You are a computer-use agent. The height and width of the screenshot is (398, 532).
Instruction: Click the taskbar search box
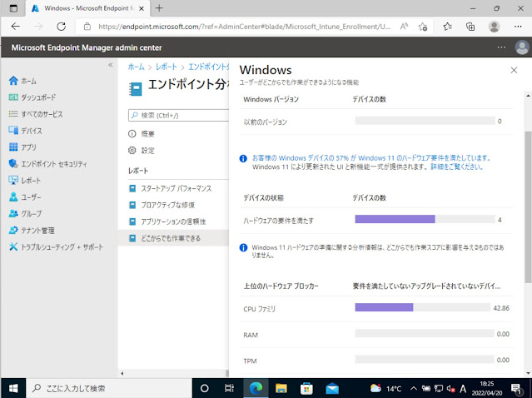109,388
